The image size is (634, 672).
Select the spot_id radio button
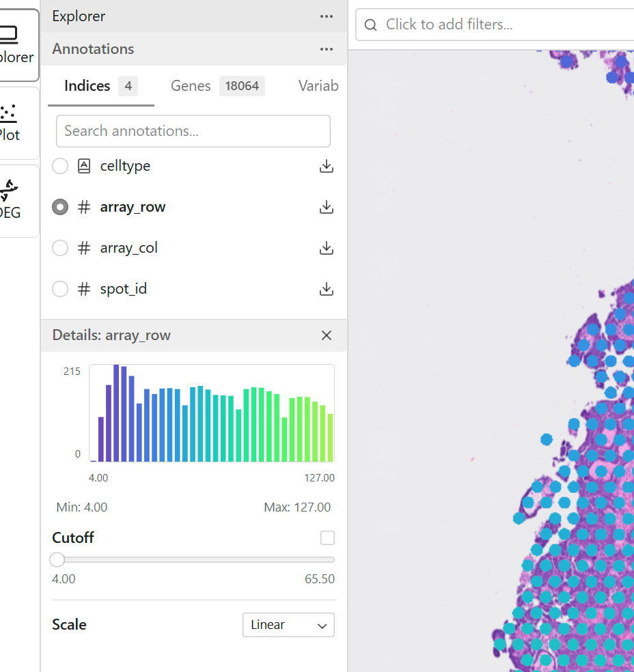pos(60,289)
